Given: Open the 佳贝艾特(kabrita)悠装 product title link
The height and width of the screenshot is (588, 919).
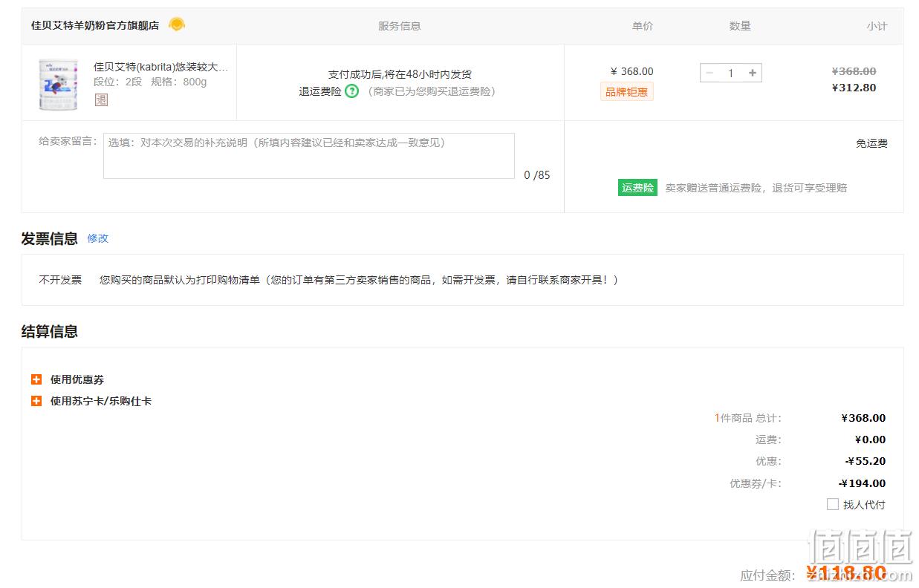Looking at the screenshot, I should tap(160, 67).
